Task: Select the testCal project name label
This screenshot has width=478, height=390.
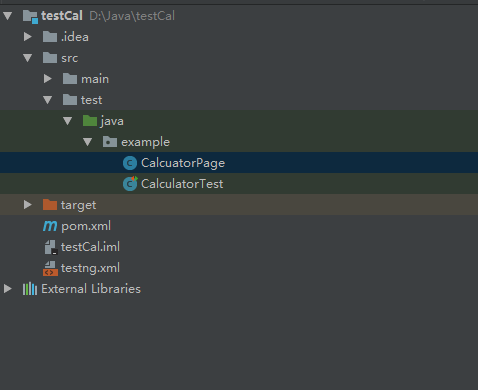Action: pyautogui.click(x=62, y=16)
